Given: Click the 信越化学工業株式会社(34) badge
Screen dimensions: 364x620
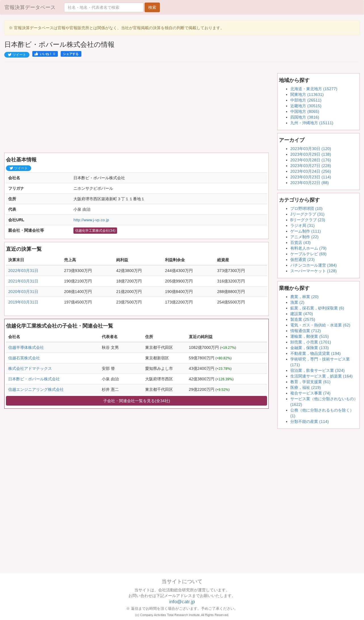Looking at the screenshot, I should click(95, 231).
